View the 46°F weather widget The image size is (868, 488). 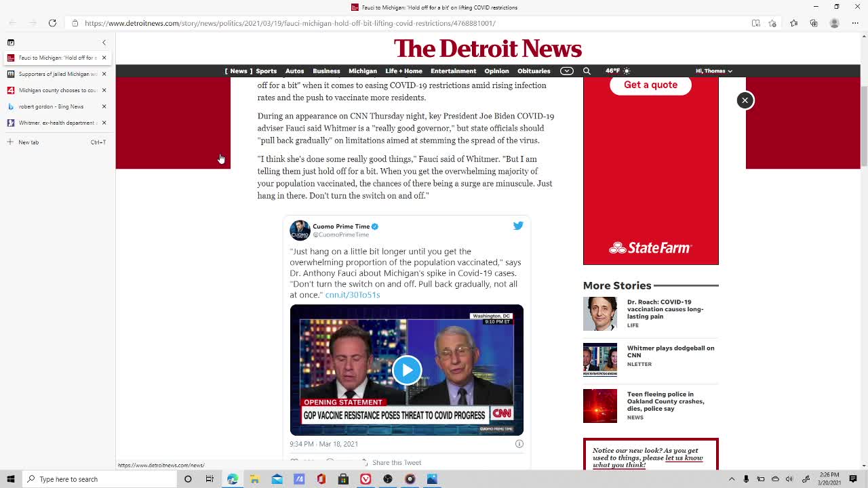tap(617, 71)
